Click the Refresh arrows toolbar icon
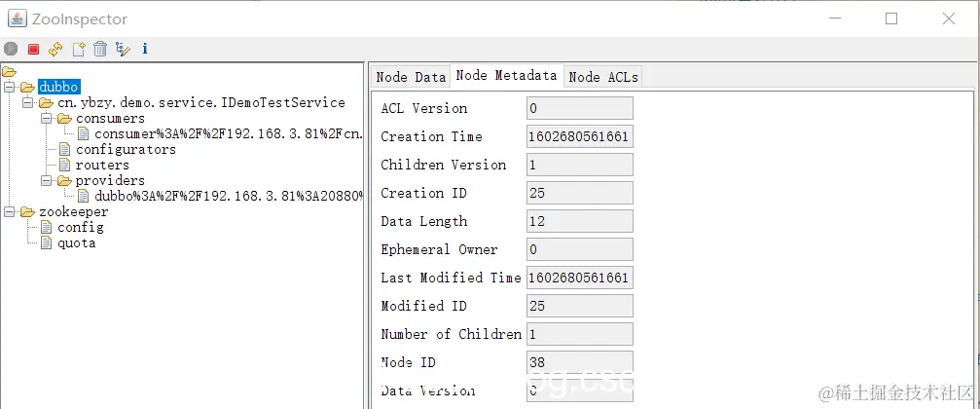The width and height of the screenshot is (980, 409). [56, 48]
